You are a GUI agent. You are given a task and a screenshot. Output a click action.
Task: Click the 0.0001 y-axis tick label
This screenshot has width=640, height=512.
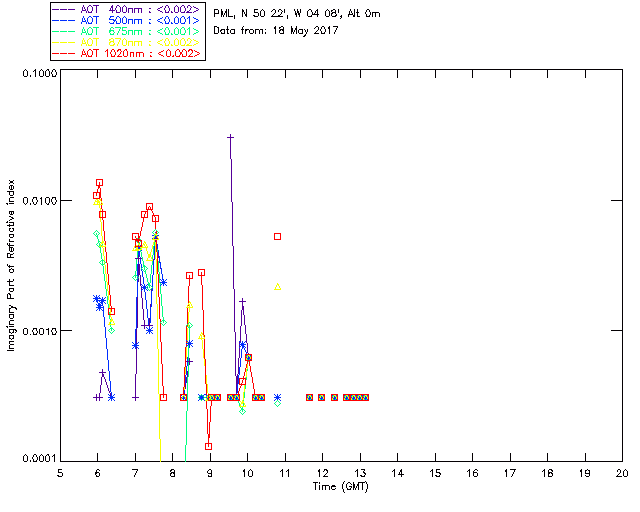coord(37,458)
